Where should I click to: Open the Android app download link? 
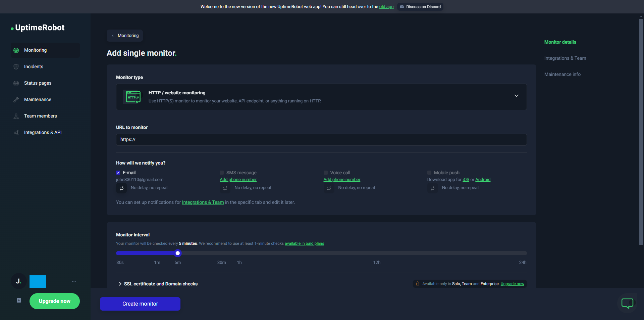(x=483, y=180)
